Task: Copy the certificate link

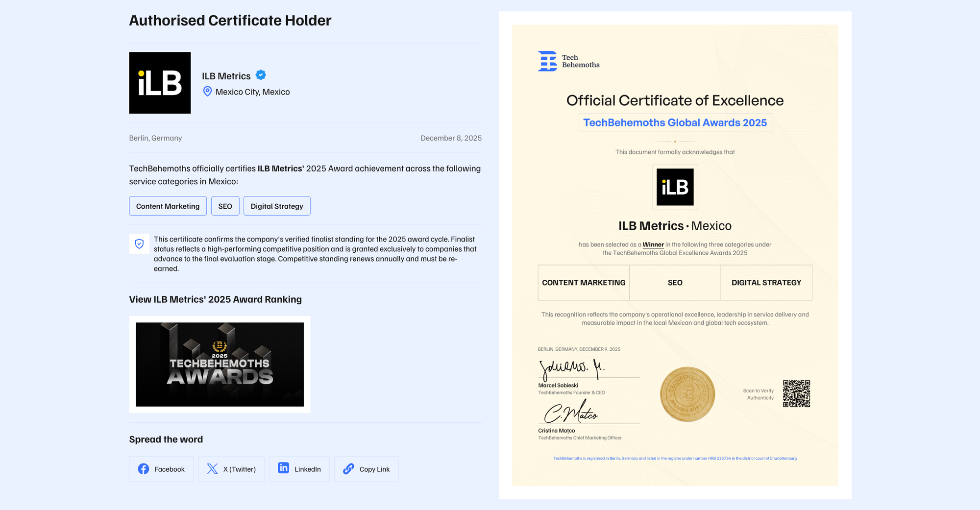Action: tap(367, 469)
